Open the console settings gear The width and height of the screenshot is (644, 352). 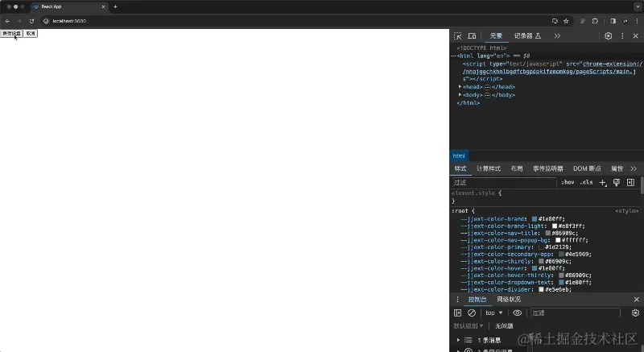[x=635, y=313]
